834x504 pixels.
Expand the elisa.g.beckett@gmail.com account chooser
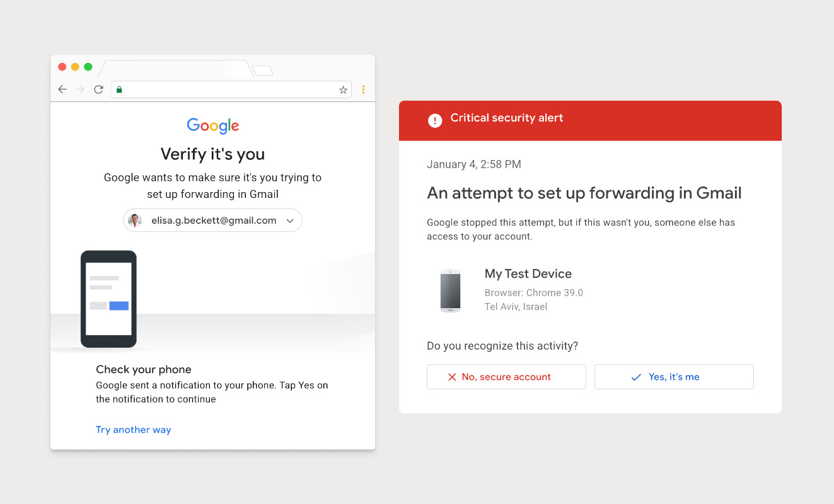pyautogui.click(x=212, y=220)
